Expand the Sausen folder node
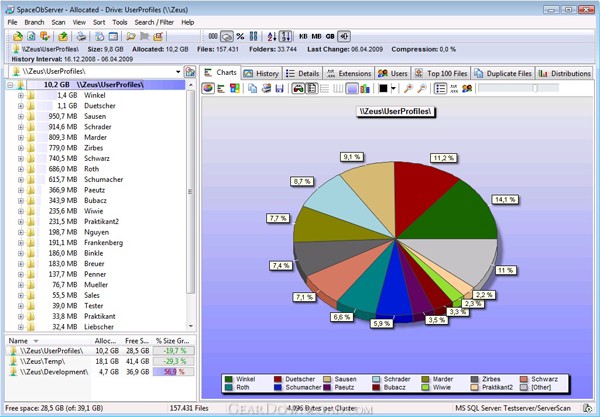This screenshot has height=417, width=600. point(21,116)
